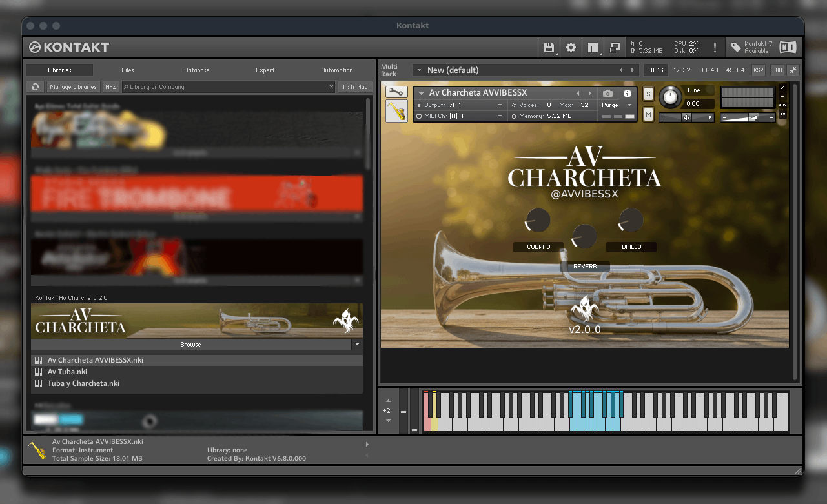Click the CUERPO knob
Screen dimensions: 827x504
click(x=538, y=221)
